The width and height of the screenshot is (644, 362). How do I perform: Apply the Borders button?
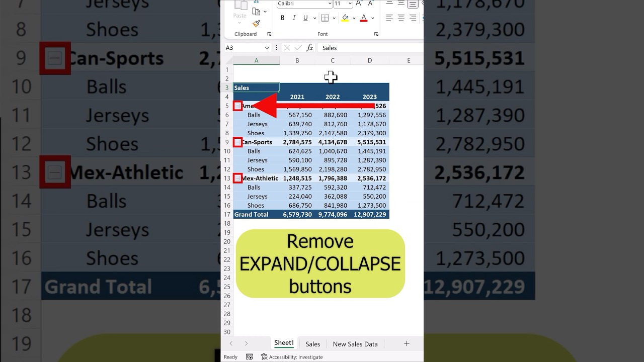coord(325,18)
